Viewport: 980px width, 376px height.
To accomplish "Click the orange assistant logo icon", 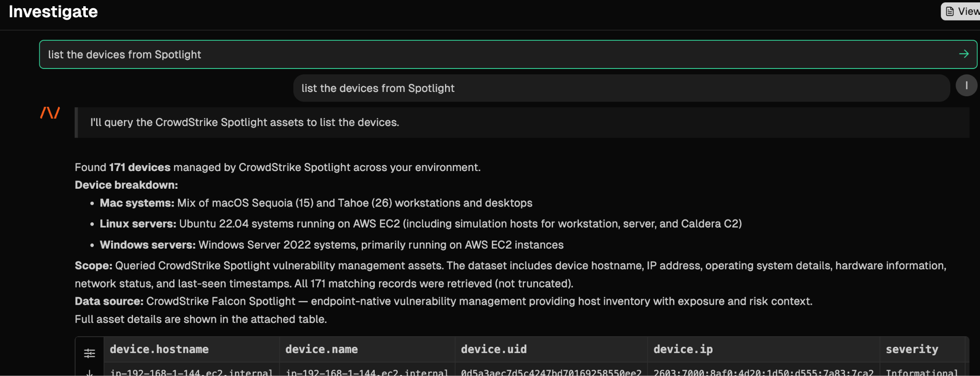I will [x=50, y=113].
